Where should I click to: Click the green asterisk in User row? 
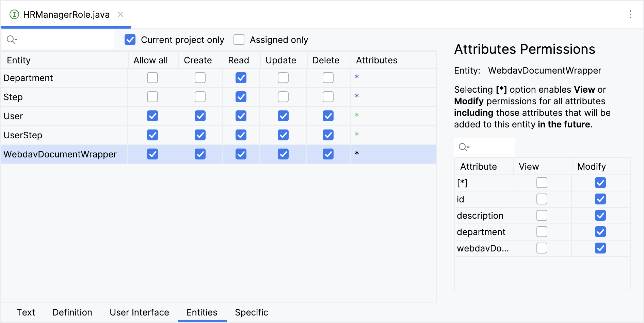click(357, 115)
